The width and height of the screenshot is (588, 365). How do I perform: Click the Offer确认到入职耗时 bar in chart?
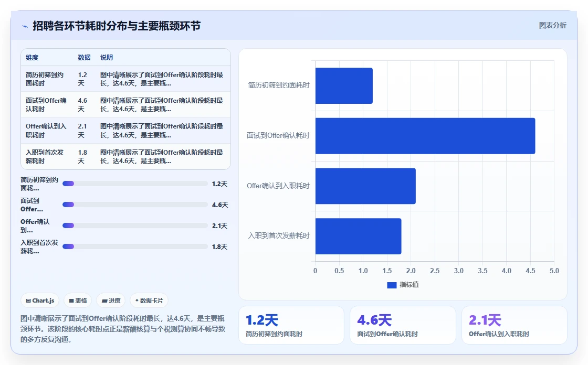point(365,186)
